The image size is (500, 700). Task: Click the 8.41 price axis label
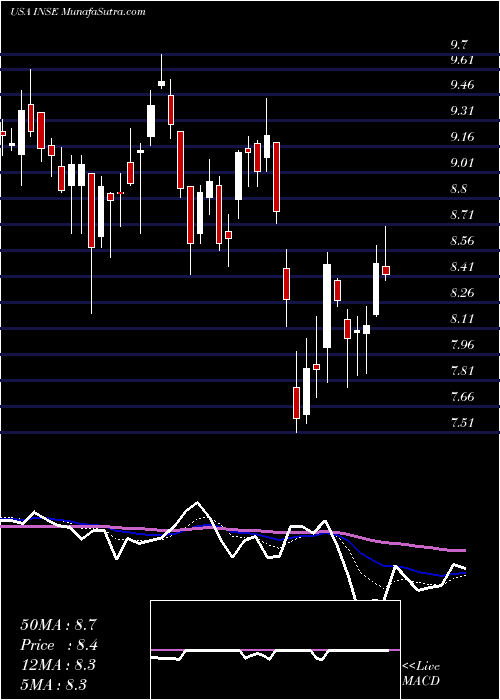(462, 267)
